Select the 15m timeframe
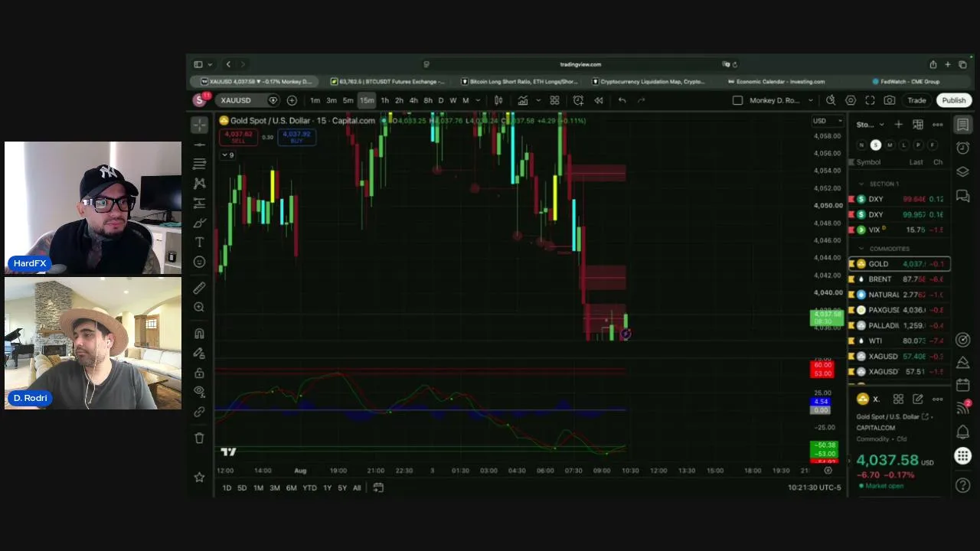Screen dimensions: 980x551 pyautogui.click(x=367, y=100)
